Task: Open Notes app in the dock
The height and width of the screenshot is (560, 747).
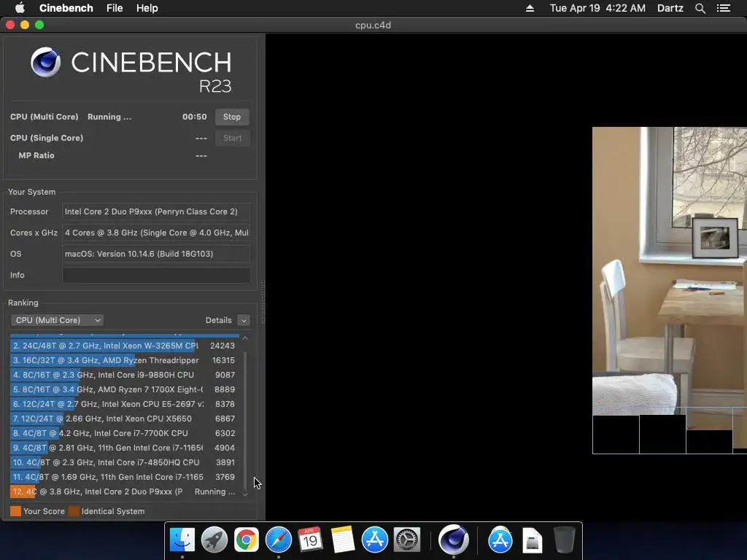Action: tap(343, 540)
